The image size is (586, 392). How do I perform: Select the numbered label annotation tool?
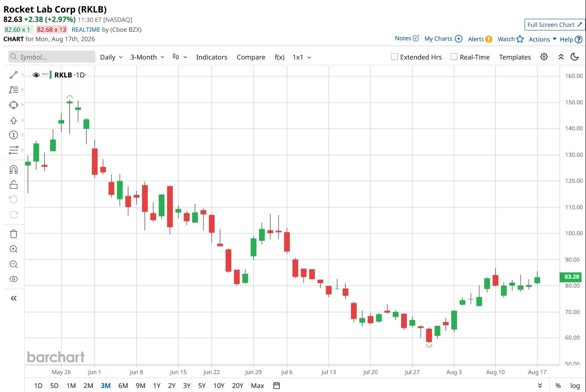pyautogui.click(x=13, y=135)
